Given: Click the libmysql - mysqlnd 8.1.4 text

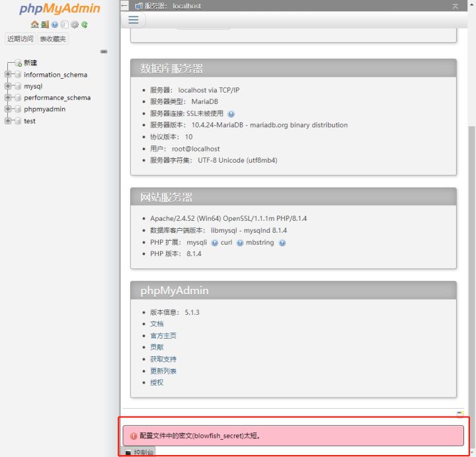Looking at the screenshot, I should 249,230.
